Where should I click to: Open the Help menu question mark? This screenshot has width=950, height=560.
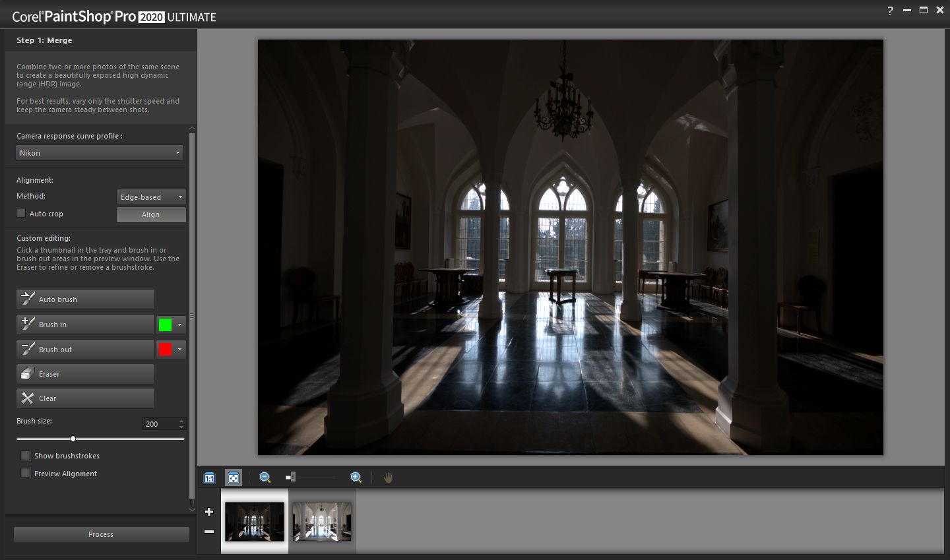[x=889, y=10]
